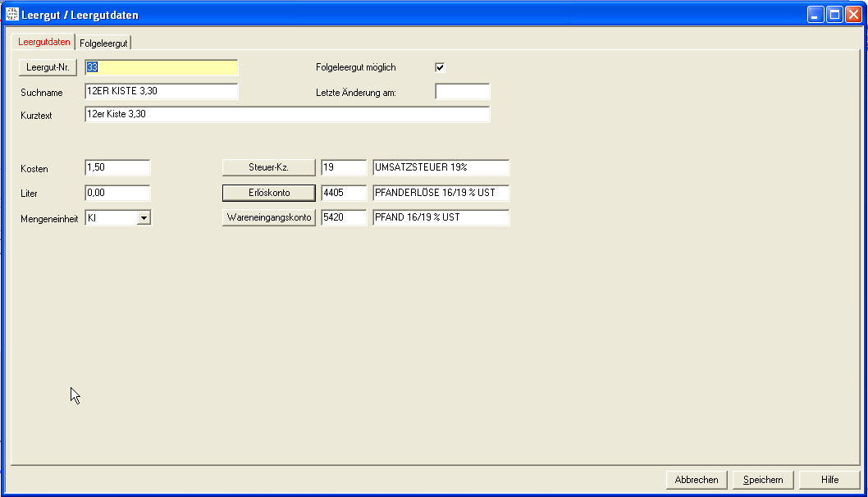
Task: Select the Kosten field showing 1,50
Action: [117, 167]
